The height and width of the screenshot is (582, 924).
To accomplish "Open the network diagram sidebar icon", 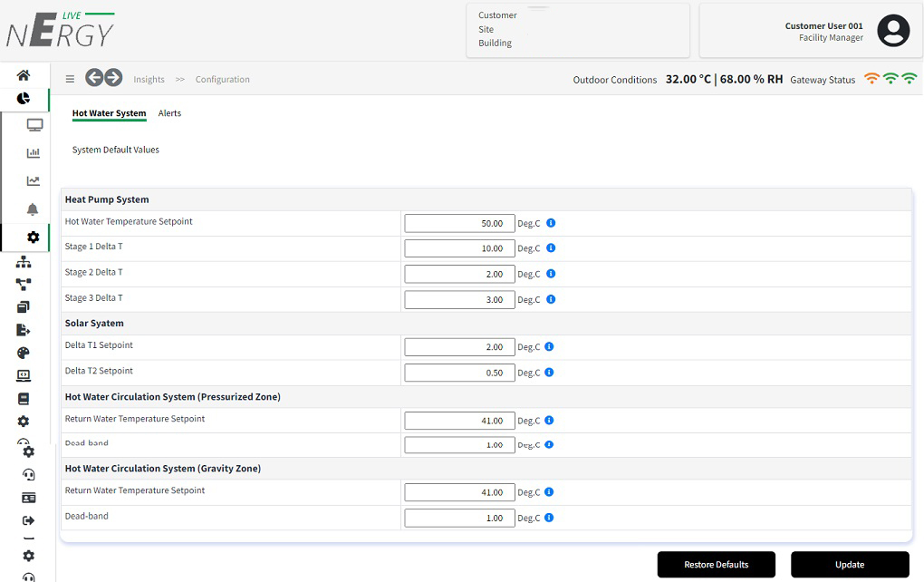I will pyautogui.click(x=24, y=285).
